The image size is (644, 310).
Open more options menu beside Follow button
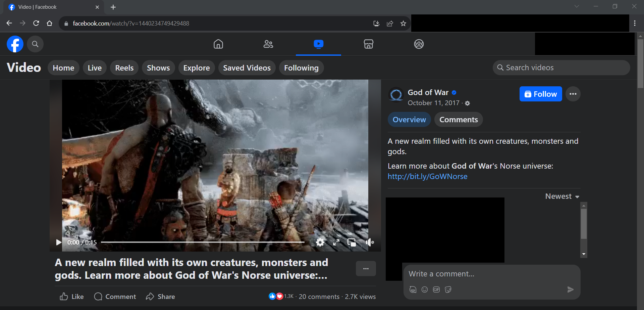(x=573, y=94)
